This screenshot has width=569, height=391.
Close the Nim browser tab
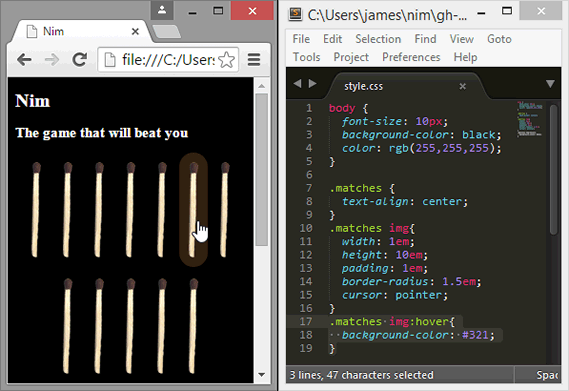click(x=135, y=32)
